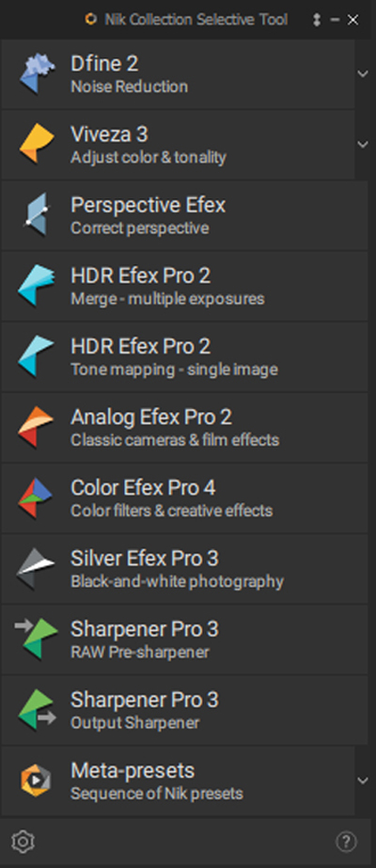Click the Color filters & creative effects label
The image size is (376, 868).
(x=171, y=511)
